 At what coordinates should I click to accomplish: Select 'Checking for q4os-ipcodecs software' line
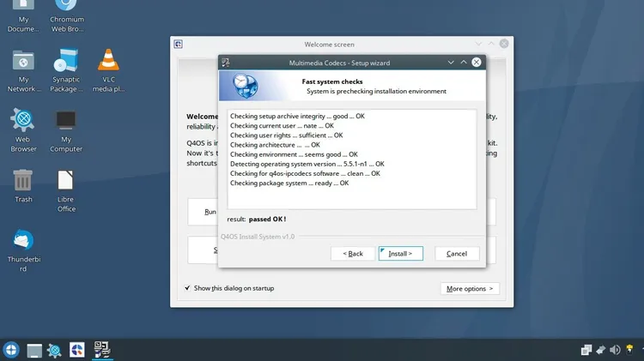click(x=305, y=173)
